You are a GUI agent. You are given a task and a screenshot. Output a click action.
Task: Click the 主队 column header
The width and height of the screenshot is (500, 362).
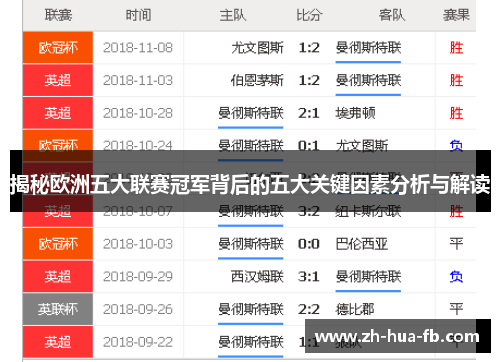tap(233, 15)
